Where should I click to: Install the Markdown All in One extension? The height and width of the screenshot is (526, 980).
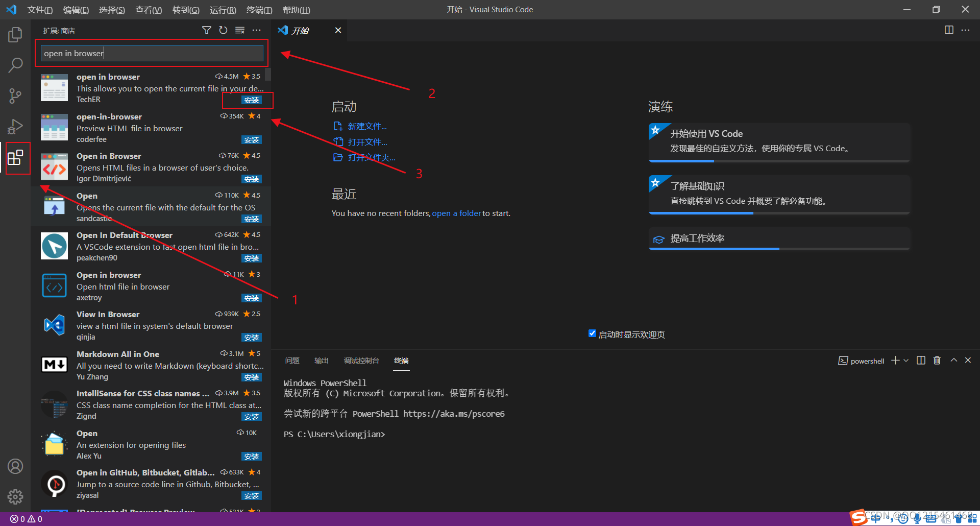(252, 377)
